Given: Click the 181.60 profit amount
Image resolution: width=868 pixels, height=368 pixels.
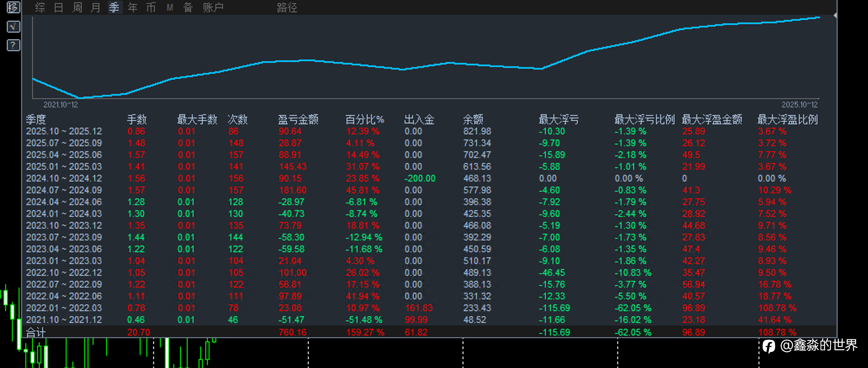Looking at the screenshot, I should tap(293, 190).
